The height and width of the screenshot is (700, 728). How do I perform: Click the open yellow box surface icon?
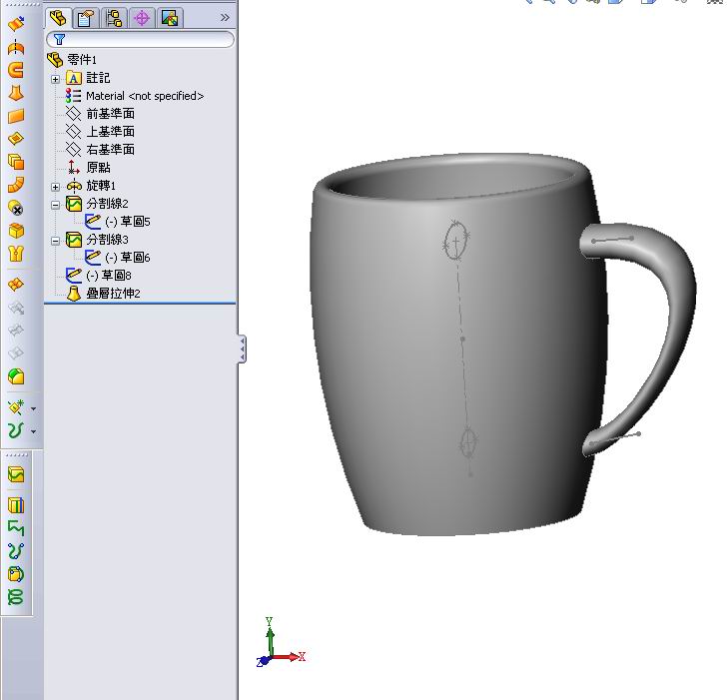[x=16, y=231]
